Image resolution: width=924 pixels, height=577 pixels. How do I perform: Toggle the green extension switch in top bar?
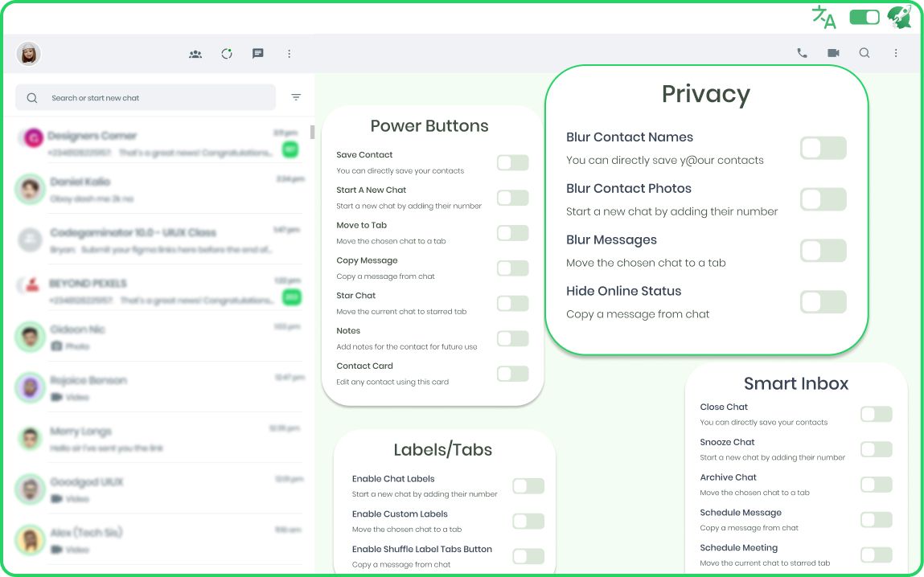(x=864, y=17)
